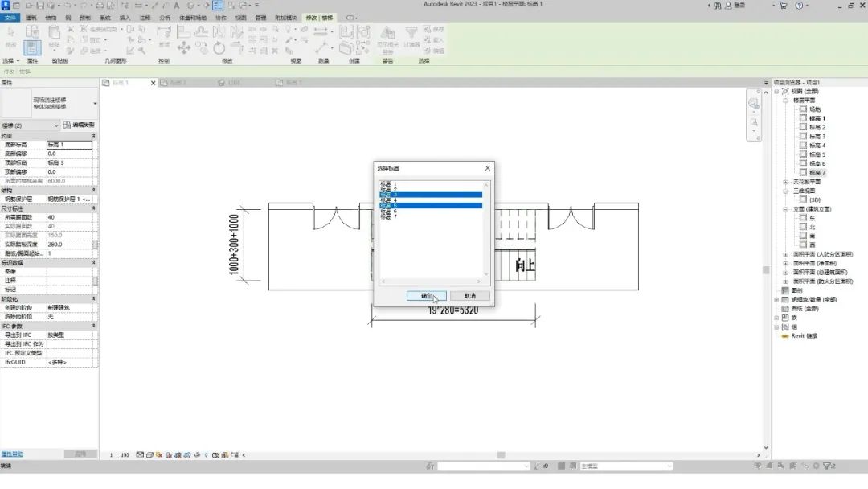Expand the 明细表/数量 node in project browser
This screenshot has width=868, height=489.
point(776,300)
